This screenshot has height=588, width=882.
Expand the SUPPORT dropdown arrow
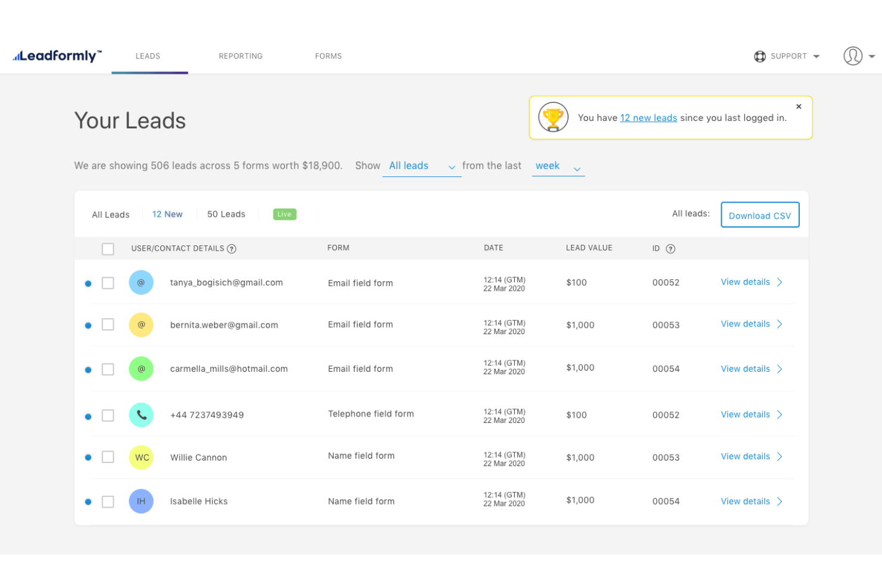tap(815, 56)
